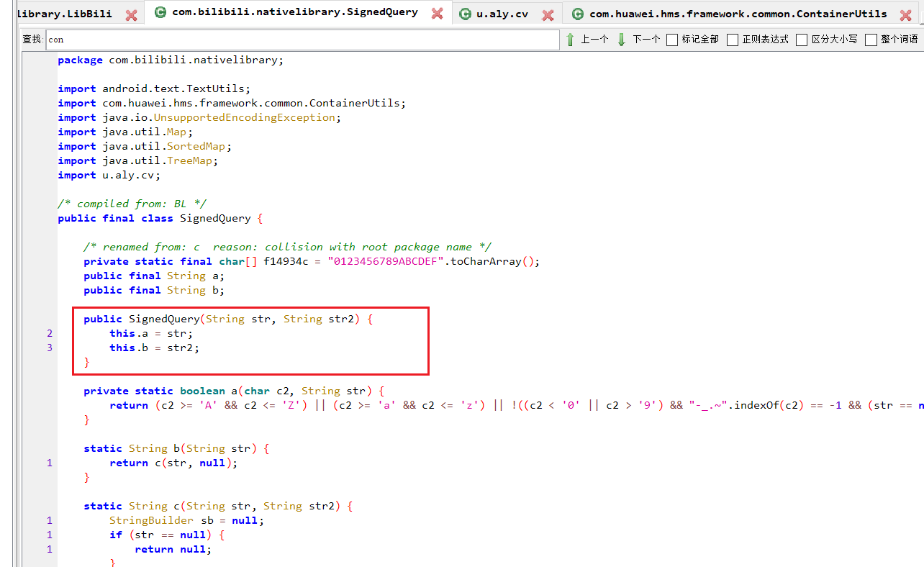Click the import of com.huawei.hms.framework.common.ContainerUtils
The width and height of the screenshot is (924, 567).
(x=232, y=103)
